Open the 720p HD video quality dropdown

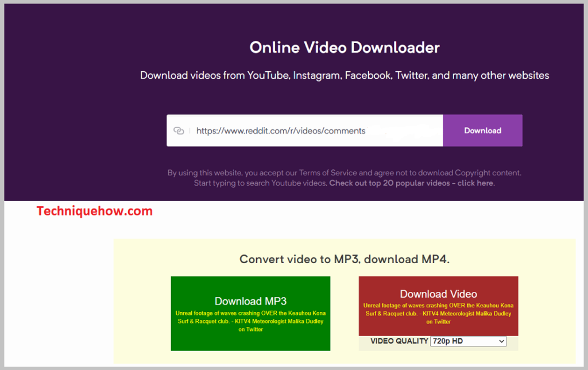(x=469, y=341)
